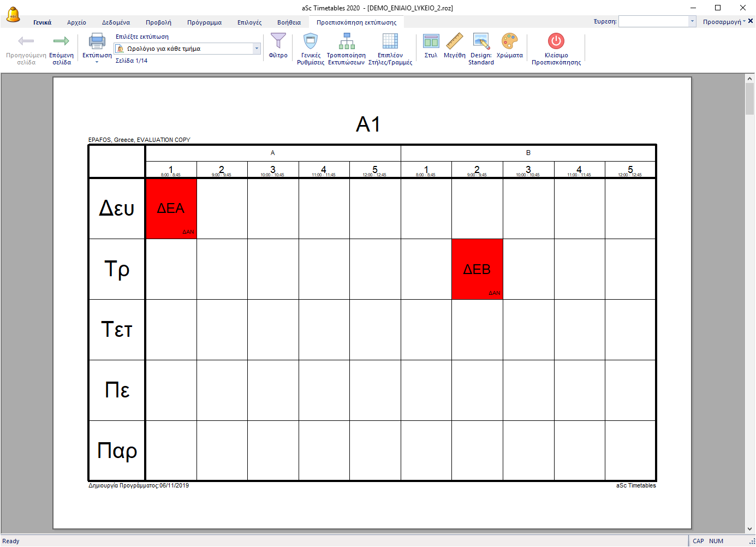
Task: Open the Χρώματα palette
Action: [509, 41]
